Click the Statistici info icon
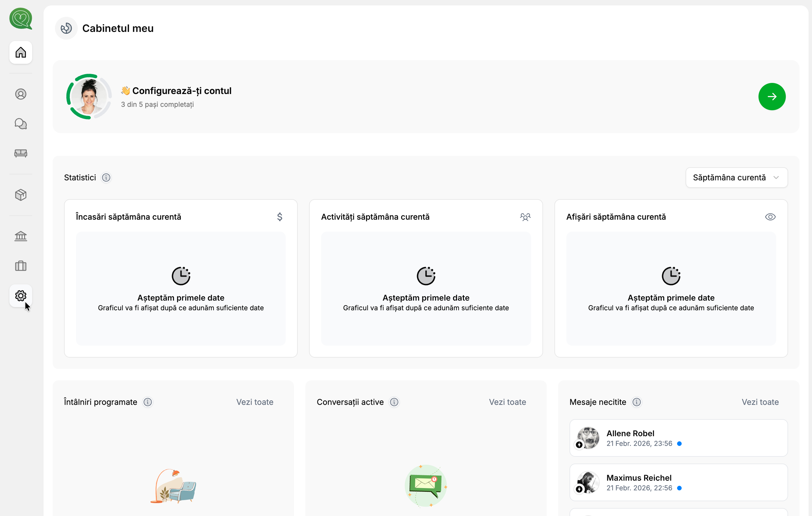The height and width of the screenshot is (516, 812). click(106, 178)
